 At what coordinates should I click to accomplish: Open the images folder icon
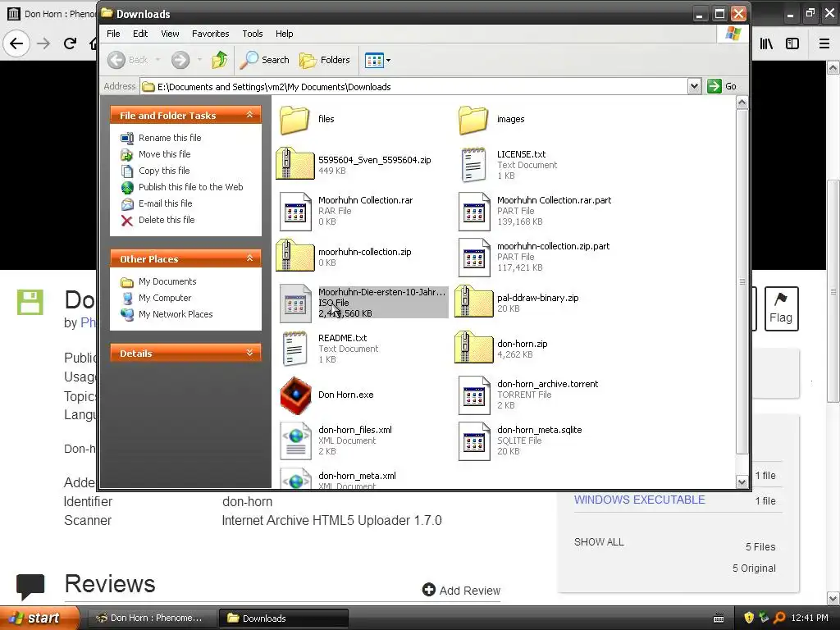point(473,120)
